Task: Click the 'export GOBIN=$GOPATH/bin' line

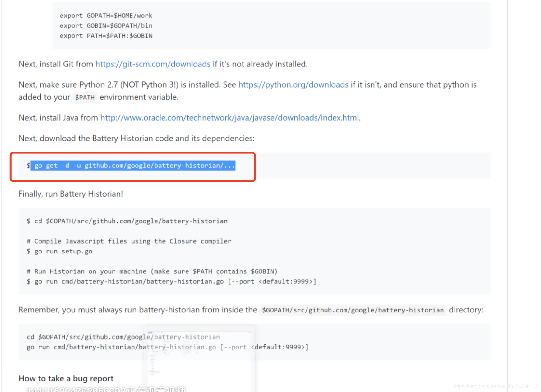Action: (x=106, y=26)
